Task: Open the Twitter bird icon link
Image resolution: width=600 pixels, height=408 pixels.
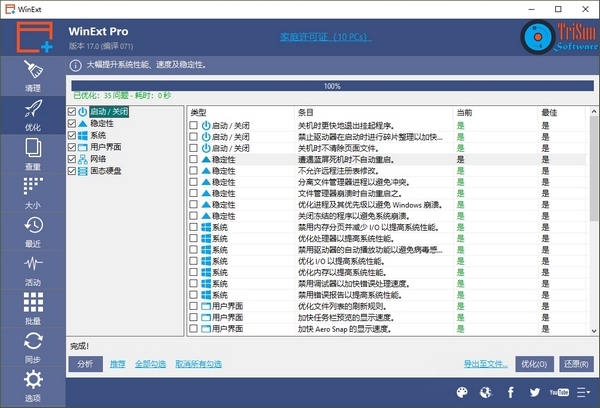Action: (x=535, y=392)
